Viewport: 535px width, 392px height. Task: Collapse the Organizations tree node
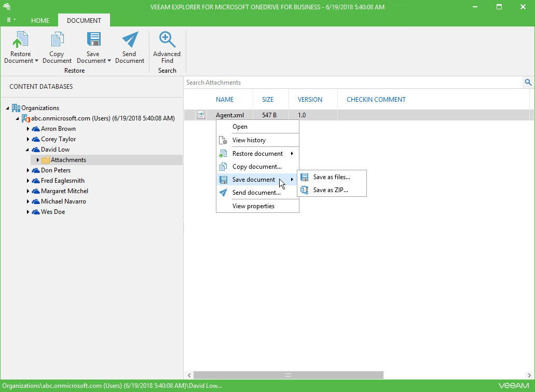click(7, 108)
